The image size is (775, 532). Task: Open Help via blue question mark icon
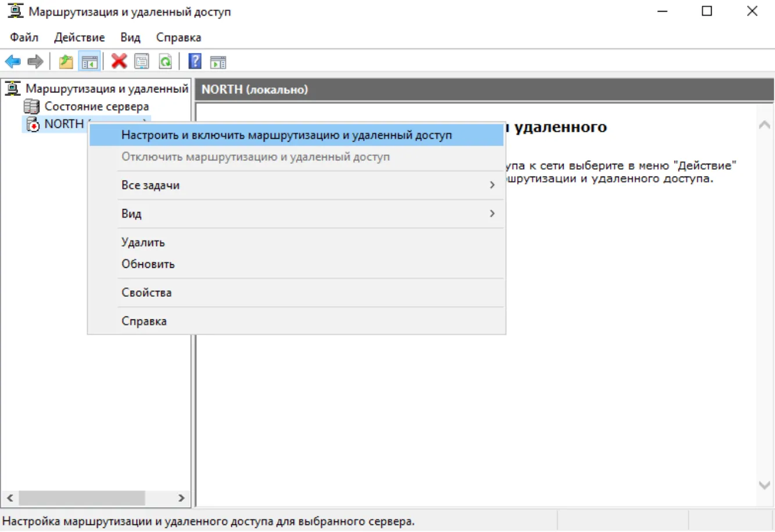pos(195,61)
